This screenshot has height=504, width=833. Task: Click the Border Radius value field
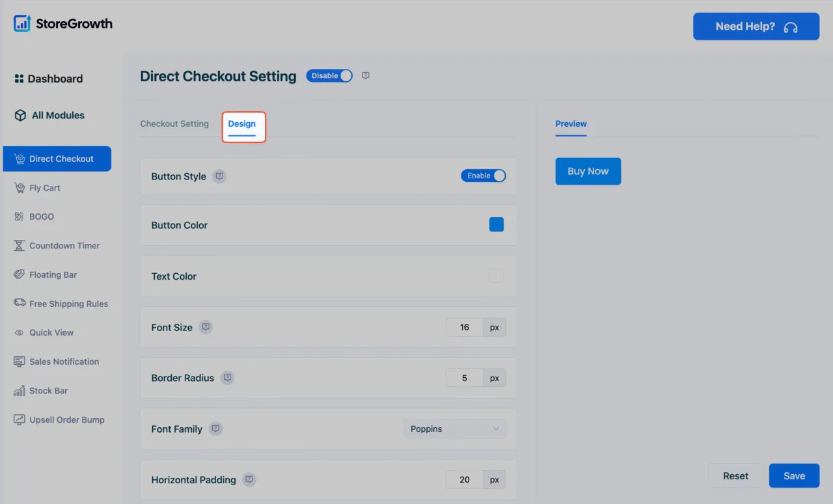click(465, 378)
